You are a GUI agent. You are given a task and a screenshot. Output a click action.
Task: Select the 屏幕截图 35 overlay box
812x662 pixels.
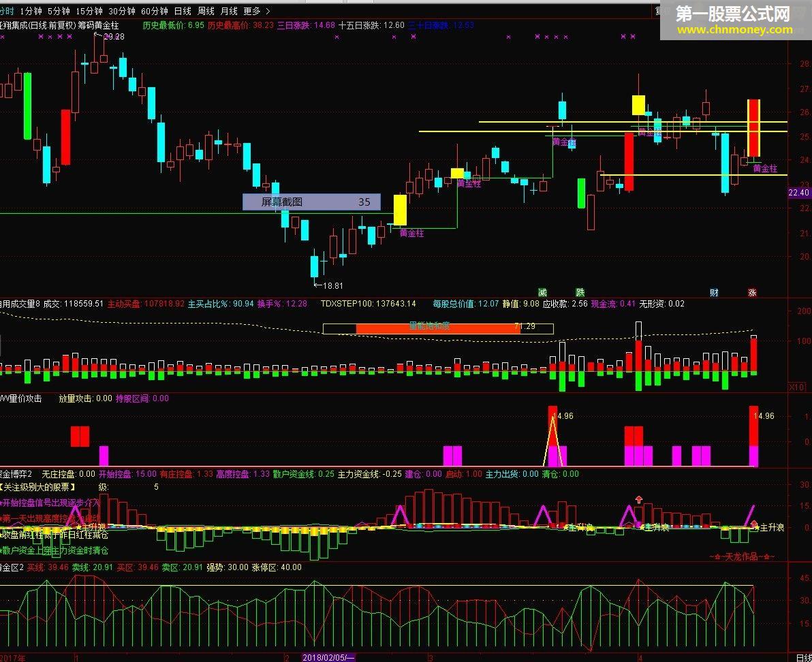click(x=311, y=202)
